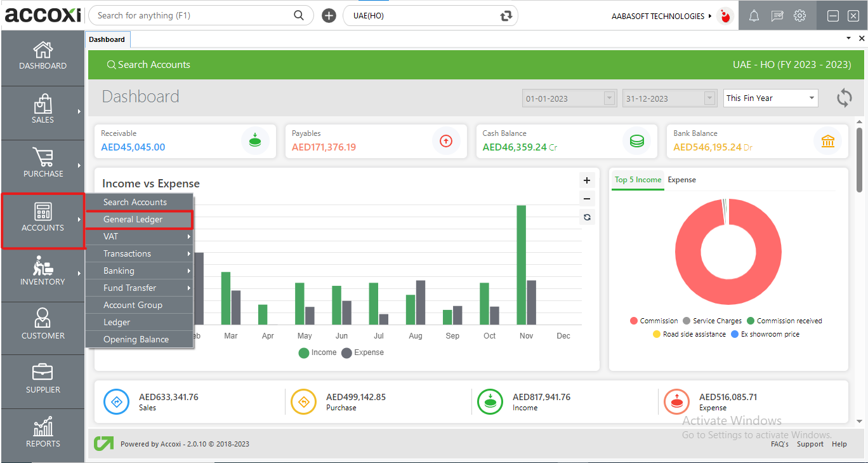Open the FAQ's link in footer
This screenshot has width=868, height=463.
click(x=779, y=444)
